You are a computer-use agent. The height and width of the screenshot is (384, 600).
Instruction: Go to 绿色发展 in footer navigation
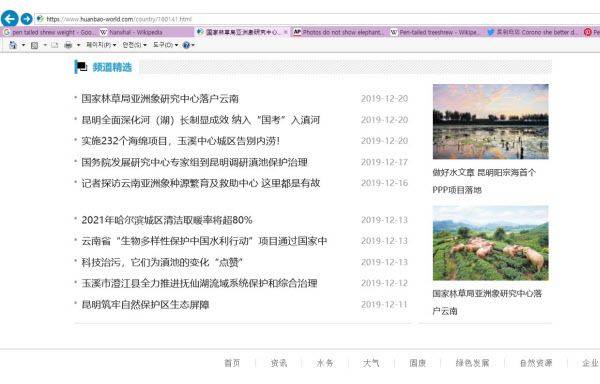click(472, 363)
